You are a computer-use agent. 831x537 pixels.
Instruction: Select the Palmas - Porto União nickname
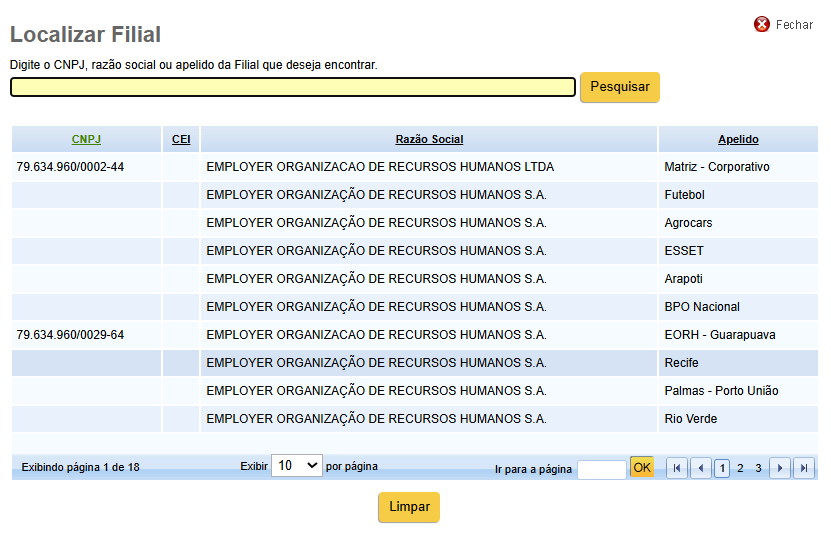coord(721,391)
